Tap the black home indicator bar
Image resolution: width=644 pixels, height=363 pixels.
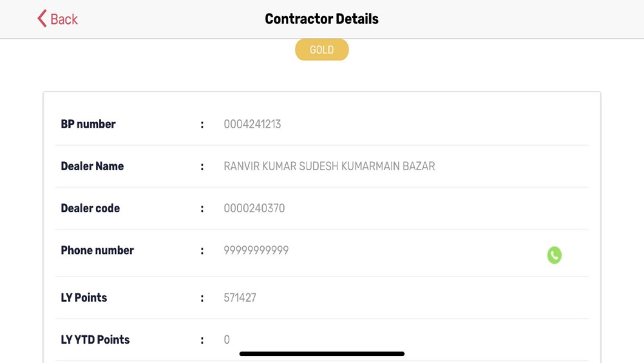(321, 353)
